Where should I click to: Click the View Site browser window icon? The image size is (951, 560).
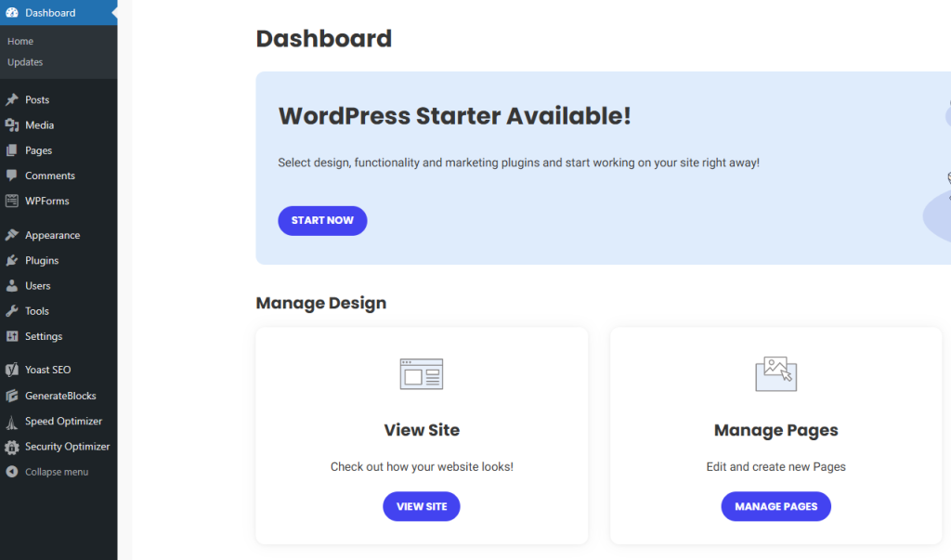coord(422,373)
